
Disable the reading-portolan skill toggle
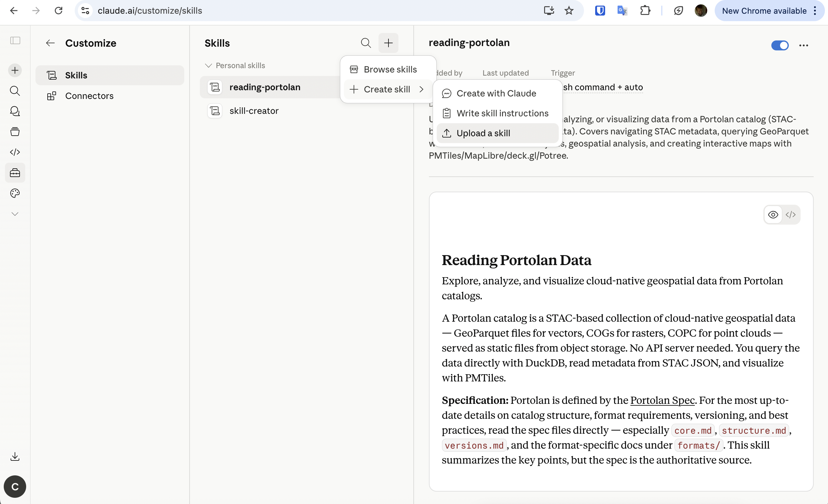780,45
